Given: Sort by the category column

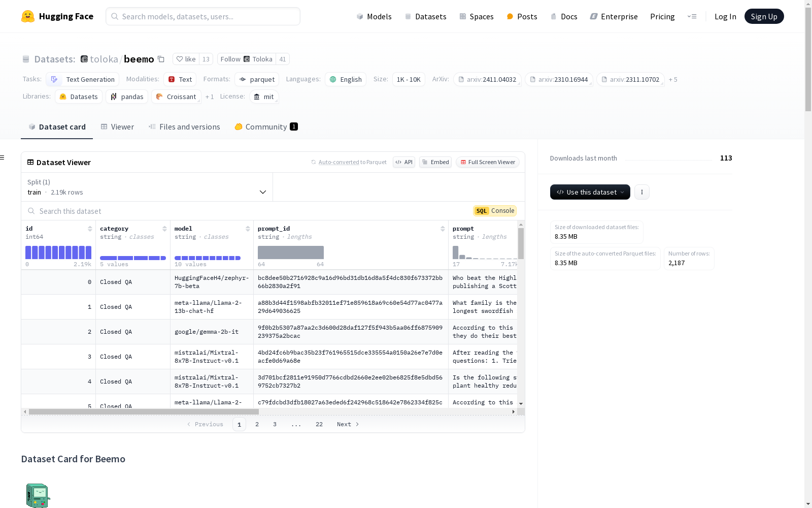Looking at the screenshot, I should tap(164, 229).
